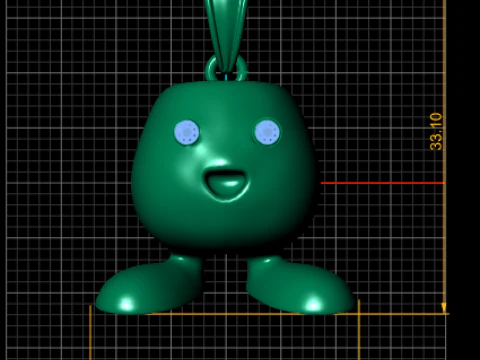This screenshot has height=360, width=480.
Task: Select the character's left blue eye gem
Action: (x=187, y=132)
